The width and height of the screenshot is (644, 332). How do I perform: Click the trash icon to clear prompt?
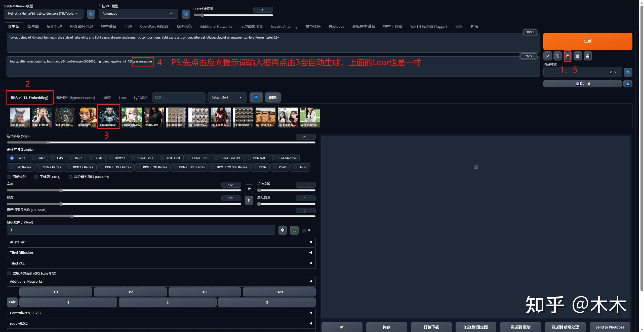[x=557, y=56]
